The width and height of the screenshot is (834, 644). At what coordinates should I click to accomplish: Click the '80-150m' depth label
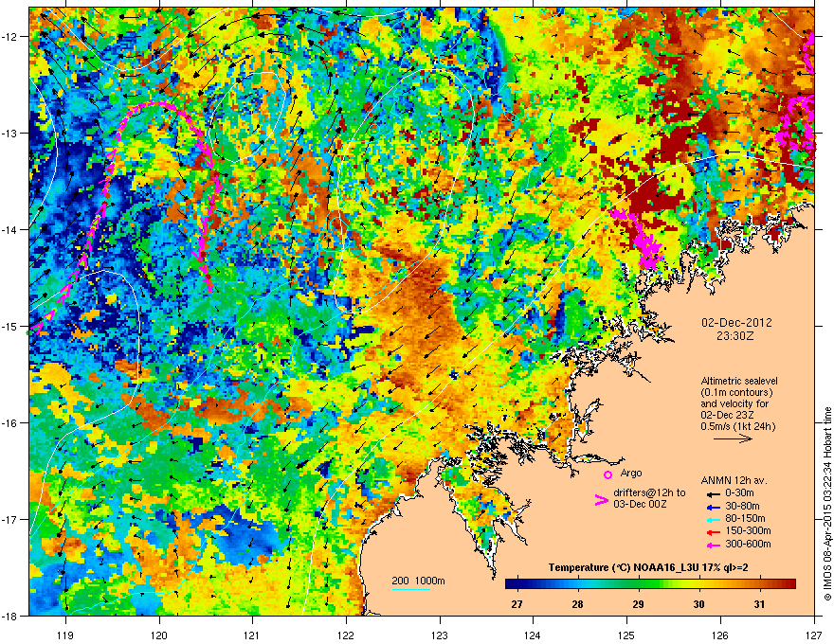745,519
